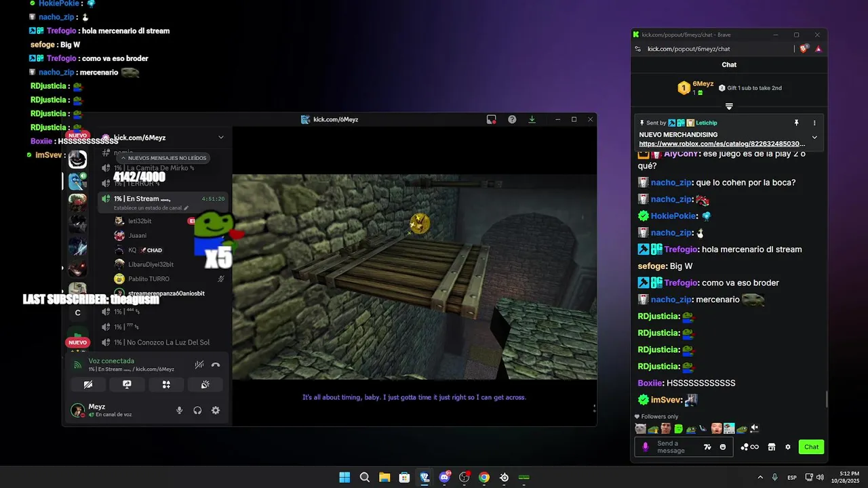Screen dimensions: 868x488
Task: Open Discord help question icon
Action: (x=512, y=119)
